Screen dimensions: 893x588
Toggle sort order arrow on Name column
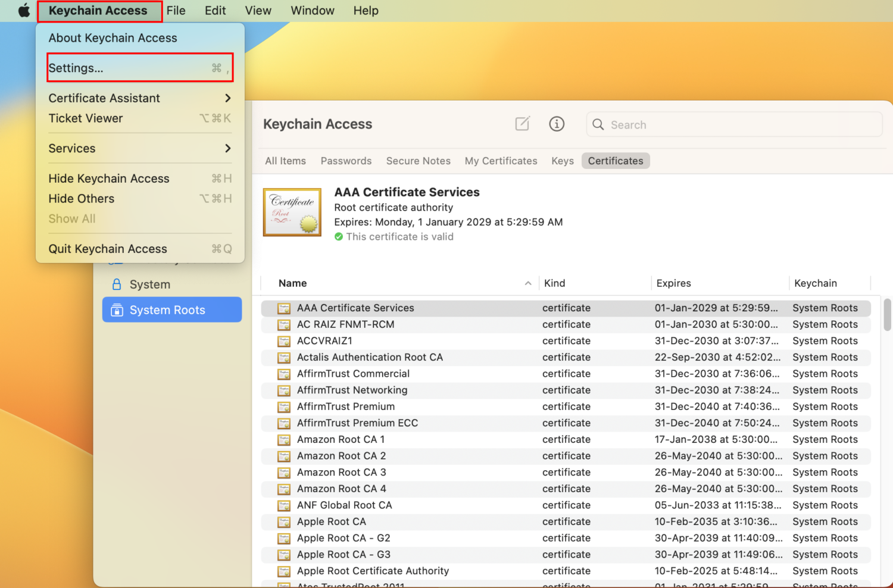(528, 283)
